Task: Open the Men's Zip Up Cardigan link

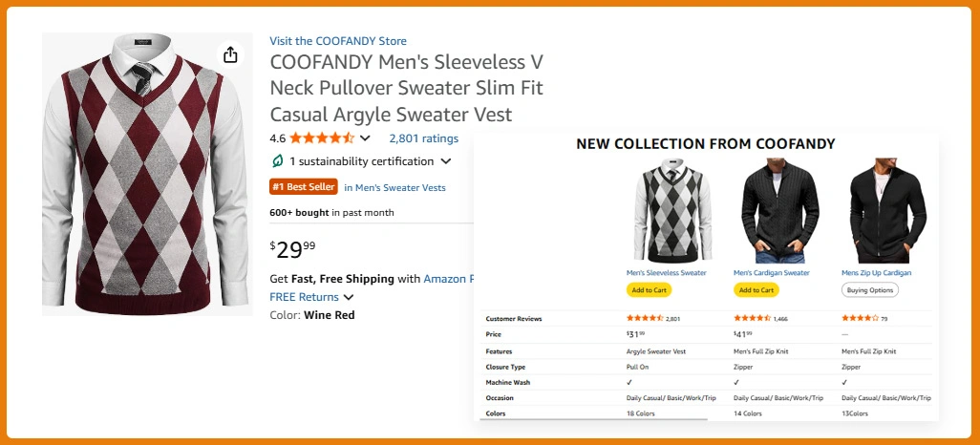Action: (876, 273)
